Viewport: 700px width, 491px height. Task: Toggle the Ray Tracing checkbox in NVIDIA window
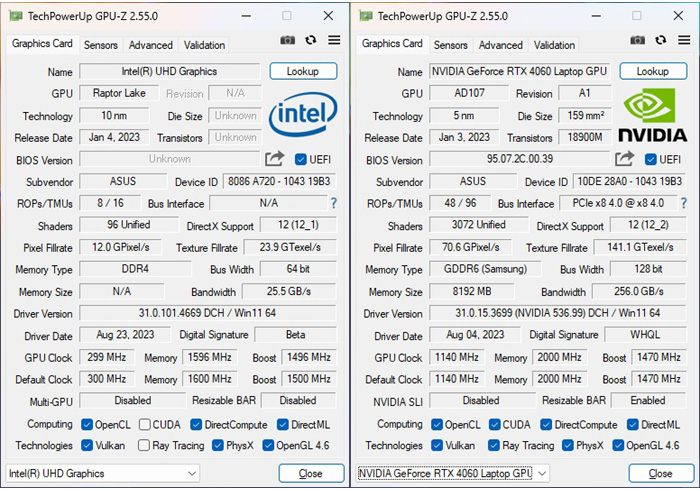tap(494, 445)
